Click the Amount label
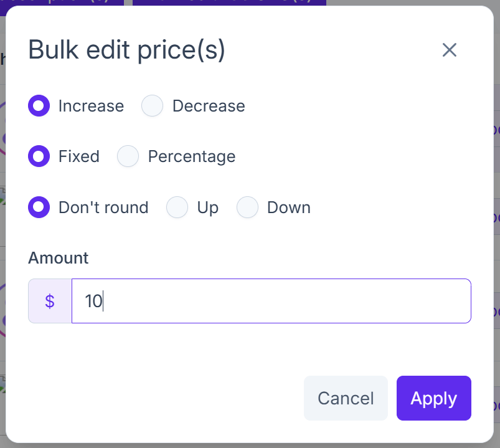This screenshot has height=448, width=500. coord(58,258)
